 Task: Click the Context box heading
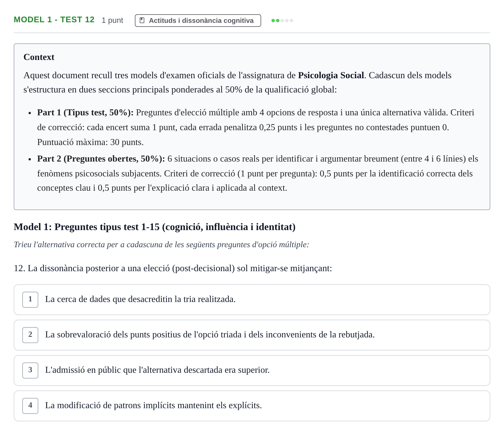click(x=39, y=57)
